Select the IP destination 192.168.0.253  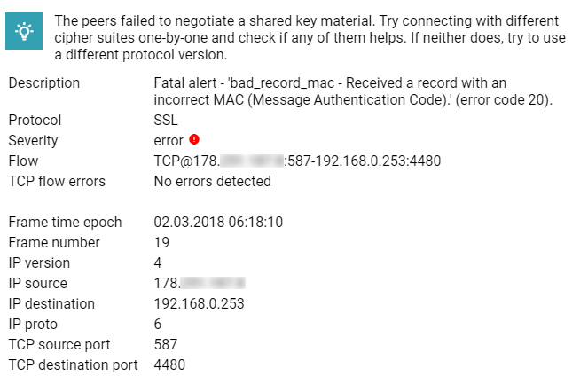(200, 303)
